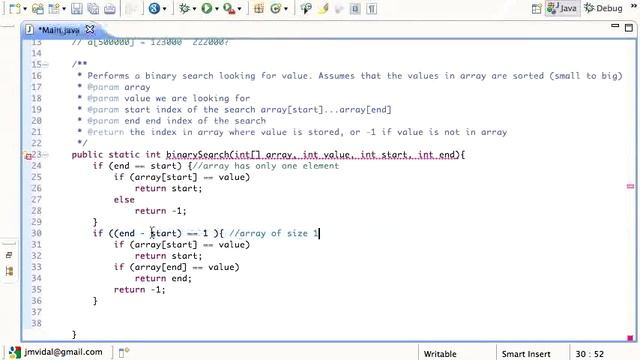Click the error marker at line 23
Viewport: 640px width, 360px height.
pyautogui.click(x=28, y=156)
